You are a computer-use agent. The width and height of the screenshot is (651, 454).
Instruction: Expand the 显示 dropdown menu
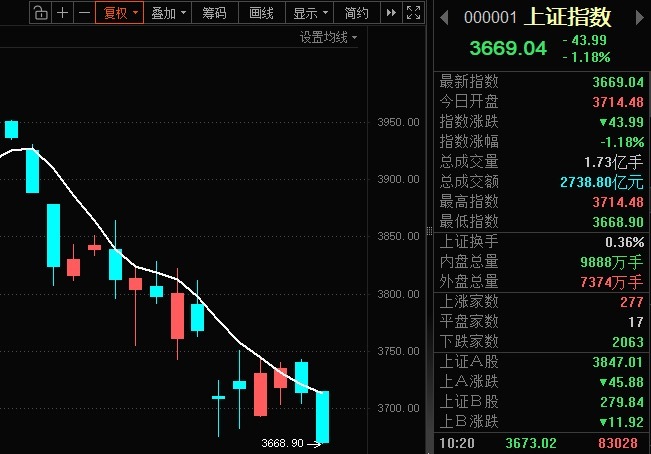310,13
